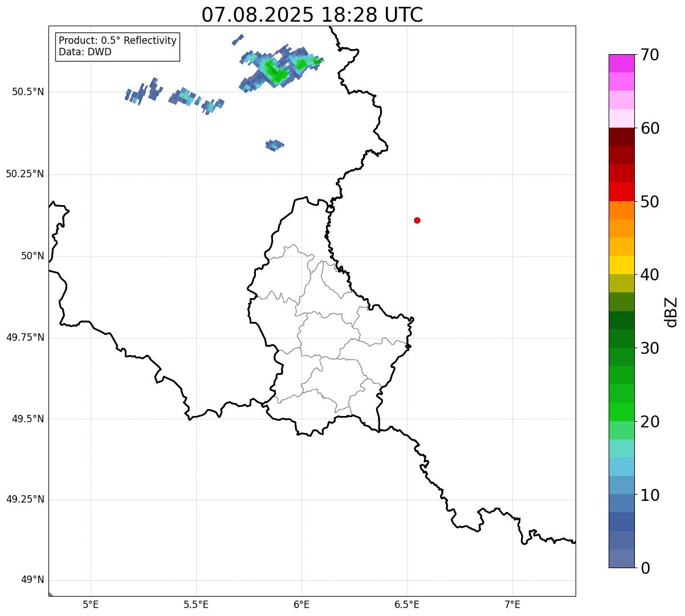Viewport: 685px width, 616px height.
Task: Click the 'Product: 0.5° Reflectivity' legend text
Action: click(x=117, y=41)
